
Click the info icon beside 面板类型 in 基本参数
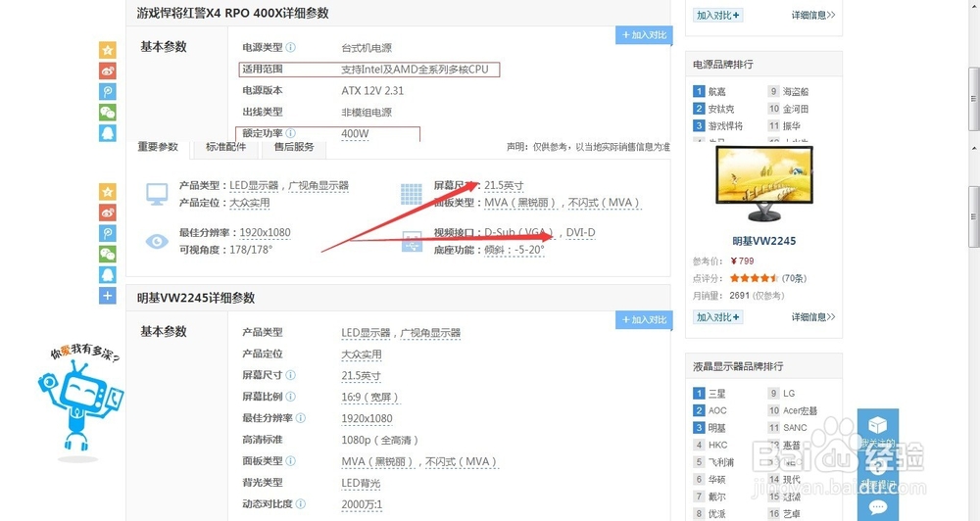coord(291,461)
